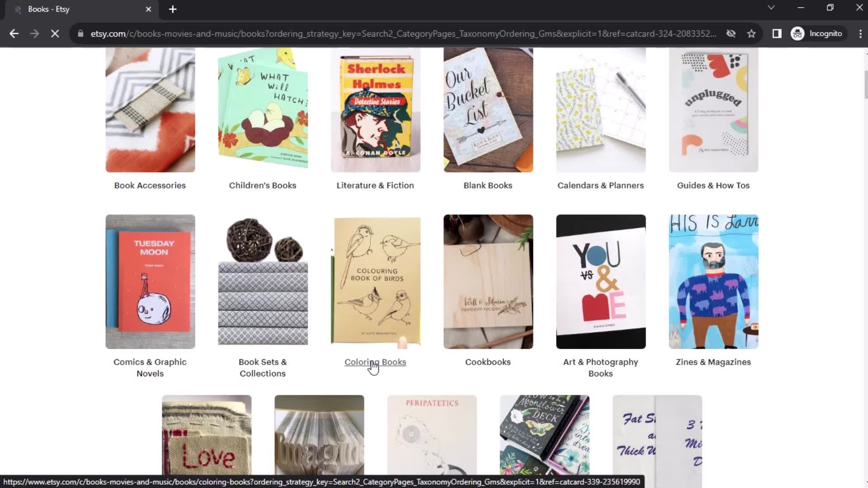Click the screenshot/cast screen icon

pos(777,33)
